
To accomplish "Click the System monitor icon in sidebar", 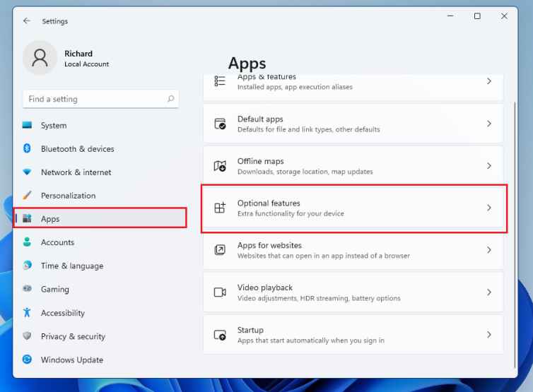I will tap(28, 125).
